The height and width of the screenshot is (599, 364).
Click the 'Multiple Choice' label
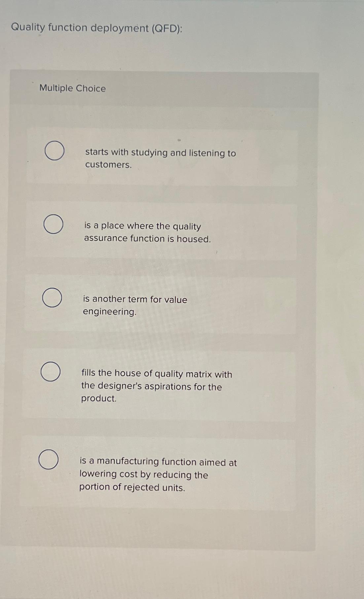pyautogui.click(x=72, y=88)
